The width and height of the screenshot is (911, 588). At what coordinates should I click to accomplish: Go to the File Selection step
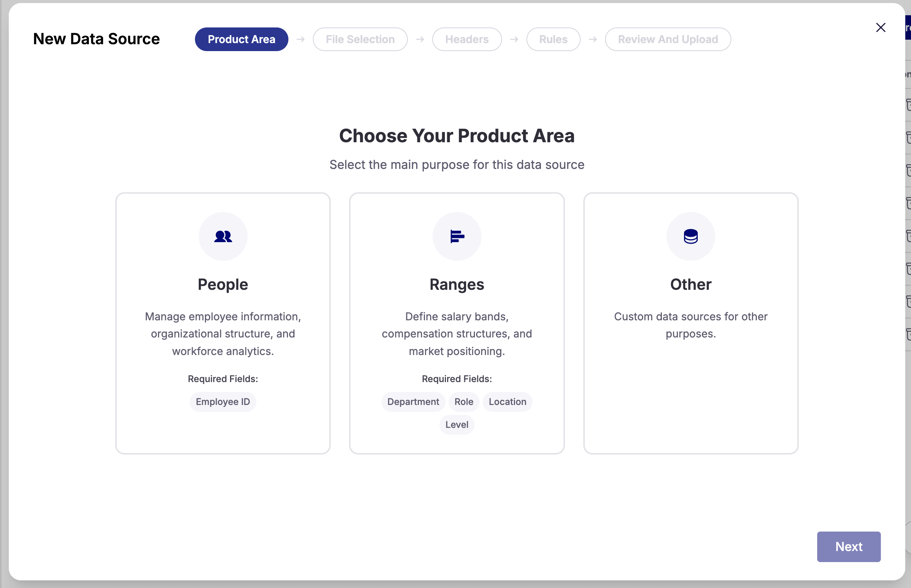coord(360,39)
